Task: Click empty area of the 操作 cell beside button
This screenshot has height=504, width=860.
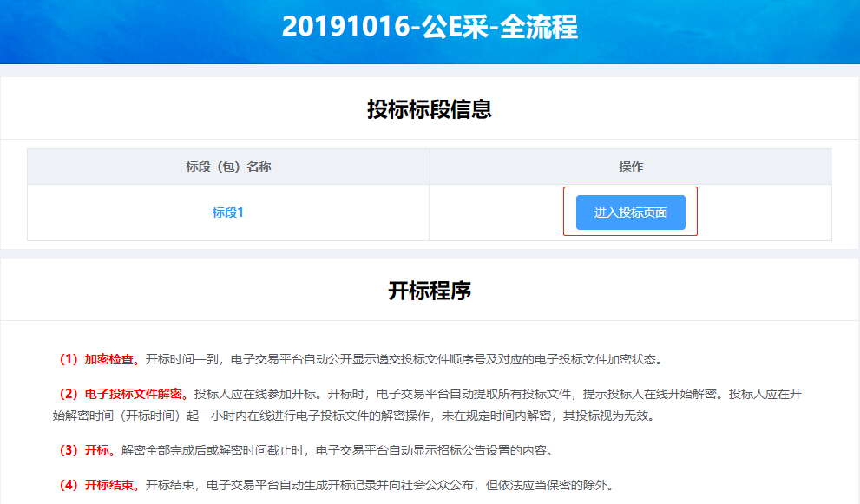Action: [764, 213]
